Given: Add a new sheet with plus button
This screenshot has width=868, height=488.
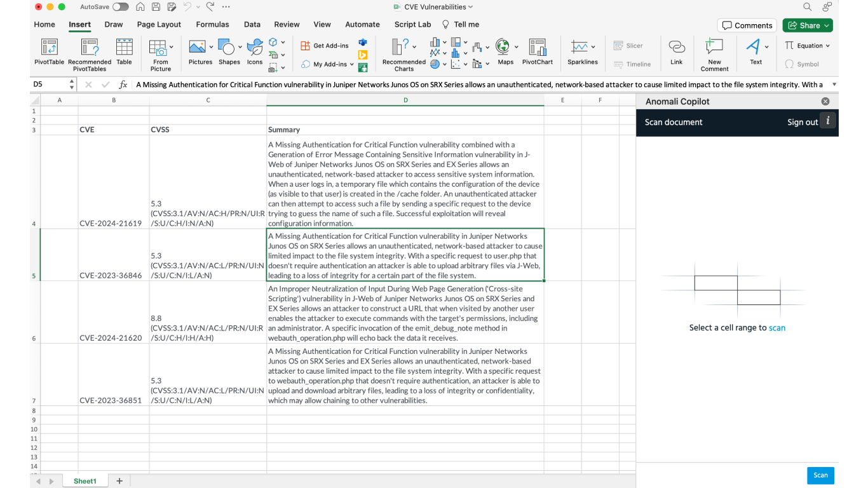Looking at the screenshot, I should point(119,481).
